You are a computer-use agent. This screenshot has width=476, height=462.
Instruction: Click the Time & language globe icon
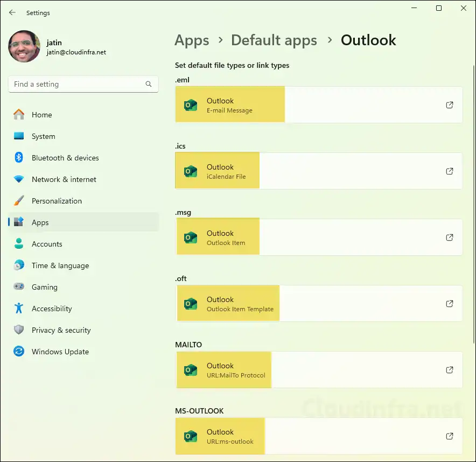coord(19,265)
